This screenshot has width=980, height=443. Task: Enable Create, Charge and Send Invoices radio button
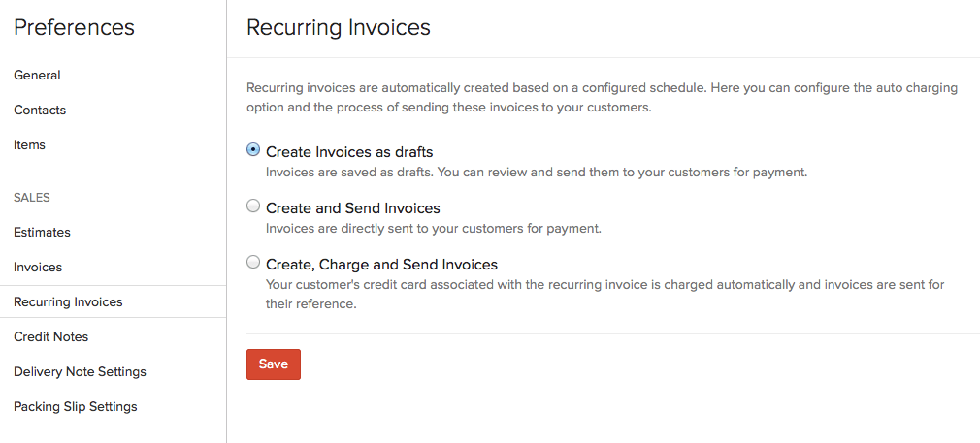point(253,263)
